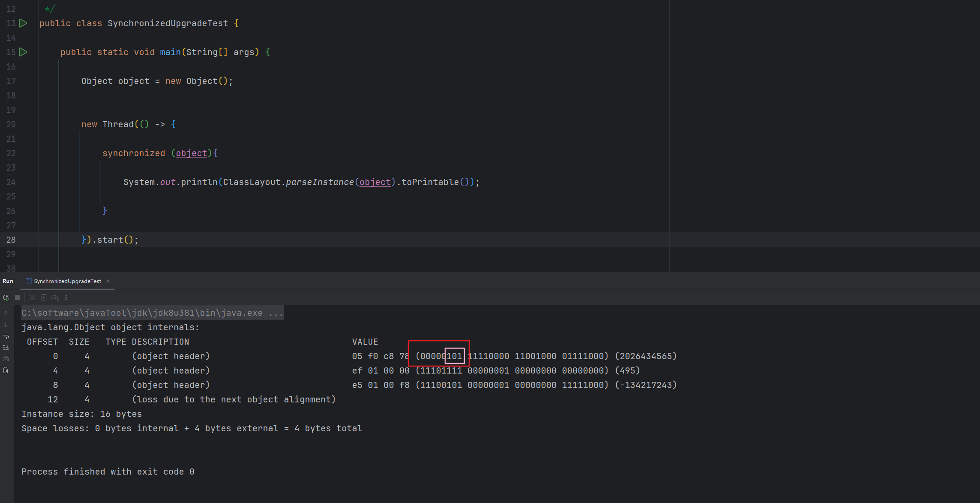This screenshot has width=980, height=503.
Task: Clear console with trash icon
Action: click(x=6, y=370)
